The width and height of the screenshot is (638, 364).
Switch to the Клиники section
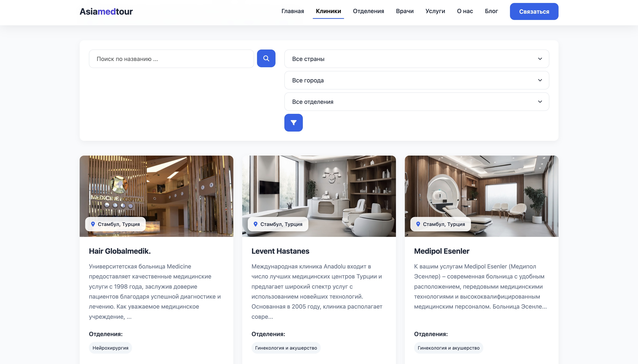[328, 11]
